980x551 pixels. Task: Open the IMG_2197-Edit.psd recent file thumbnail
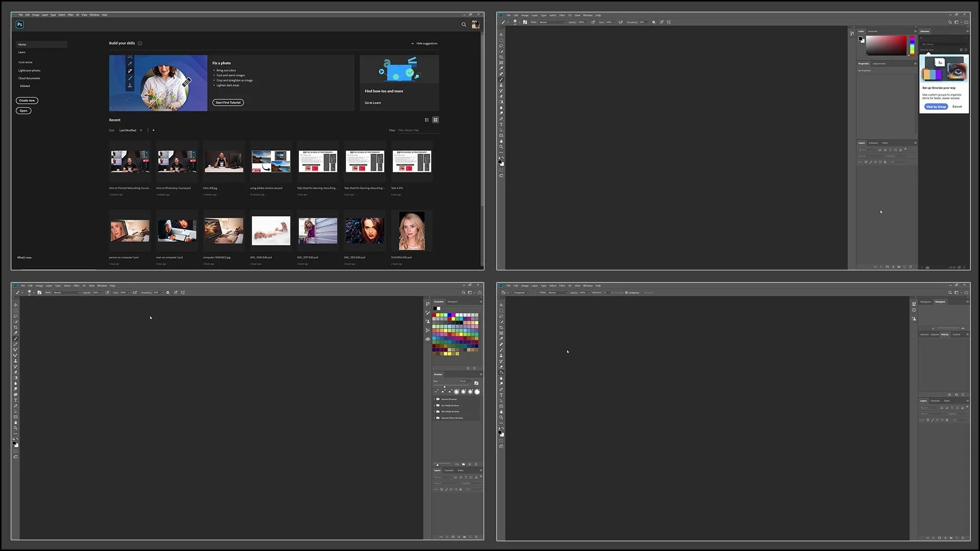click(317, 231)
